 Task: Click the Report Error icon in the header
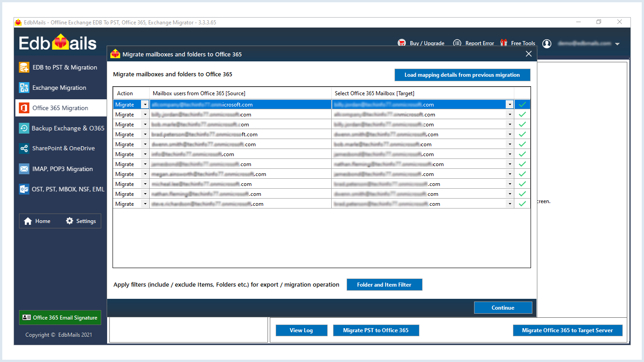[457, 43]
